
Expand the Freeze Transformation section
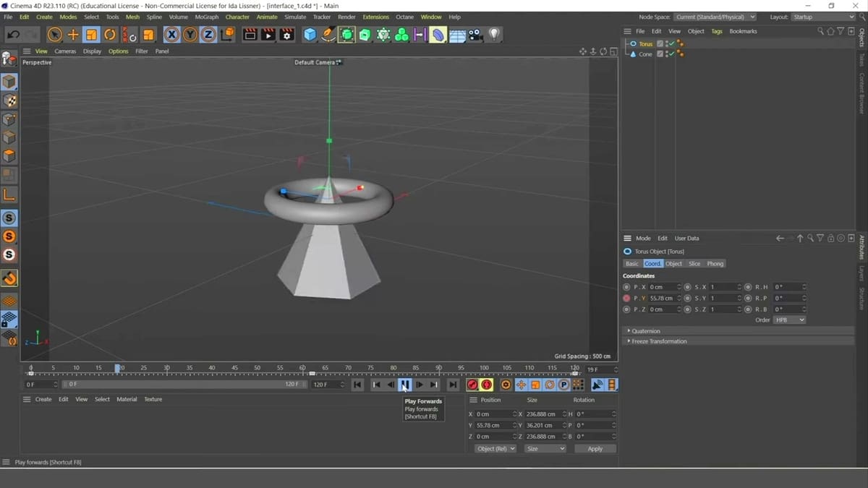(658, 341)
